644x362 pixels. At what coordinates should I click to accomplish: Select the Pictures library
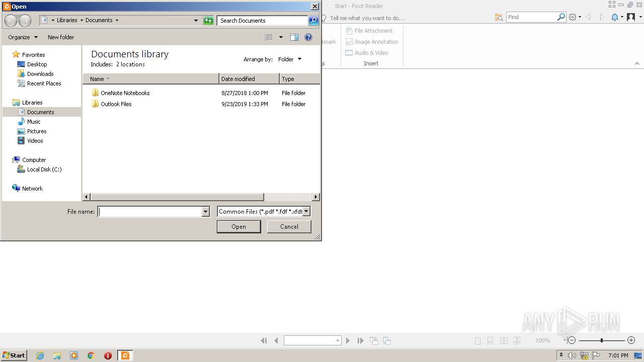(x=37, y=131)
